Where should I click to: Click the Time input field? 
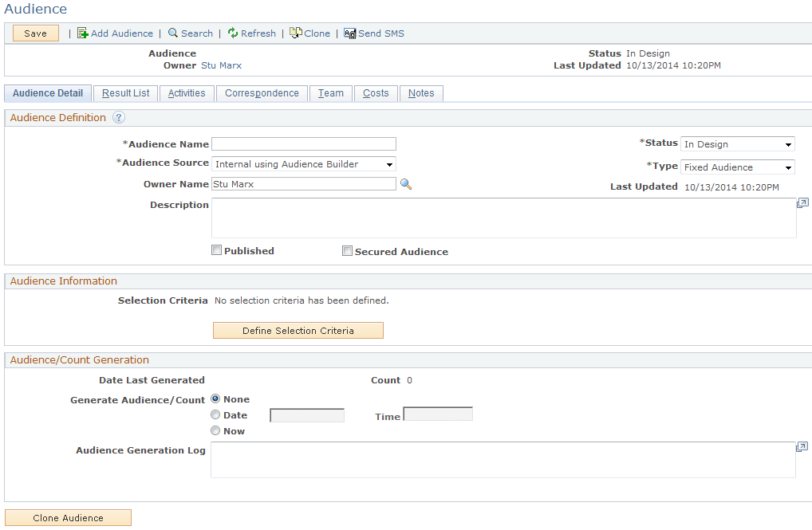(438, 414)
